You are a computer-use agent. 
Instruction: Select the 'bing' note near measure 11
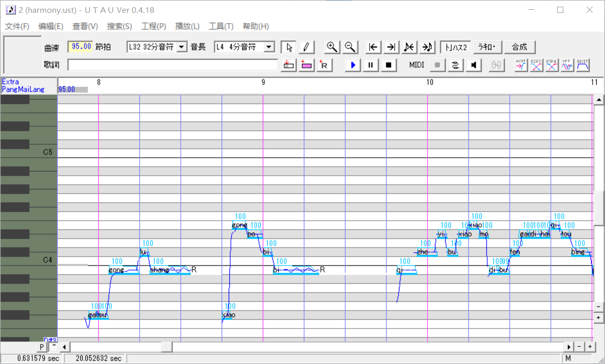click(x=581, y=252)
